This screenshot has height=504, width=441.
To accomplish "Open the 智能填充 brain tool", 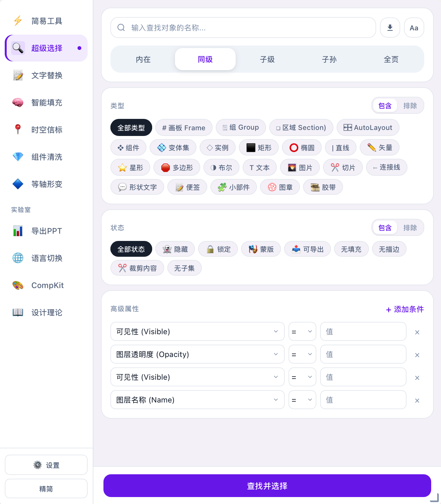I will tap(46, 102).
